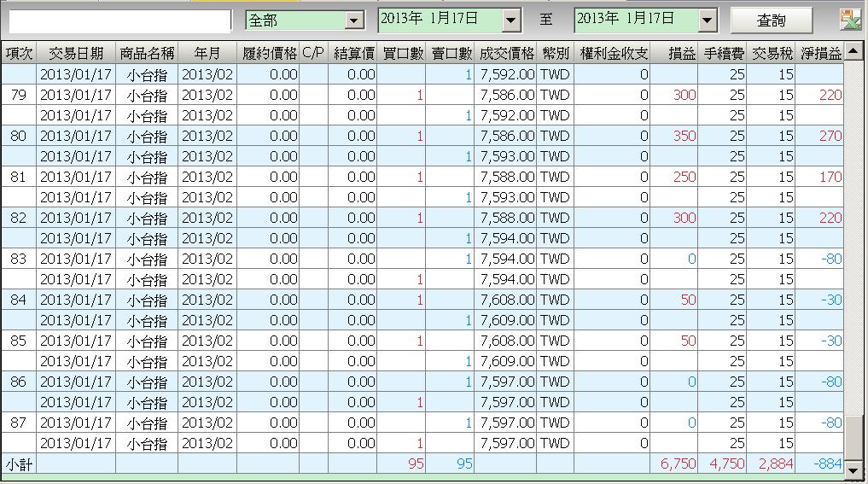868x484 pixels.
Task: Click net loss -80 in row 87
Action: [831, 423]
